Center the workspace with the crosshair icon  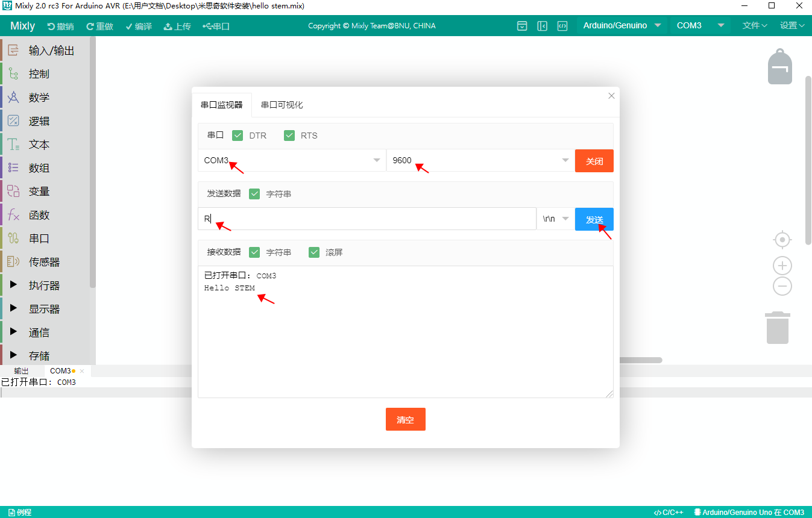[x=782, y=240]
